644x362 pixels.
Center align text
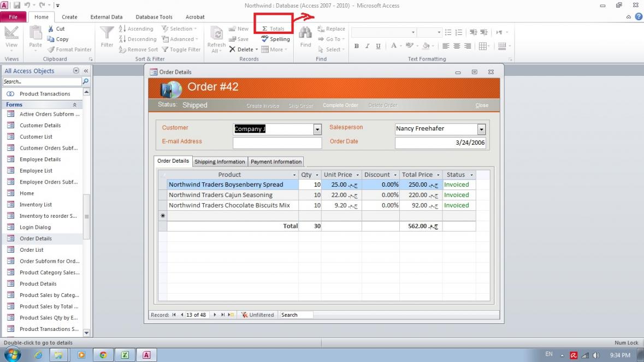click(x=457, y=46)
